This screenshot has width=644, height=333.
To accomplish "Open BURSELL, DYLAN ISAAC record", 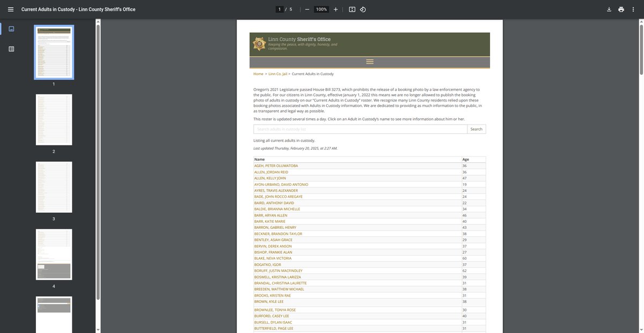I will 273,322.
